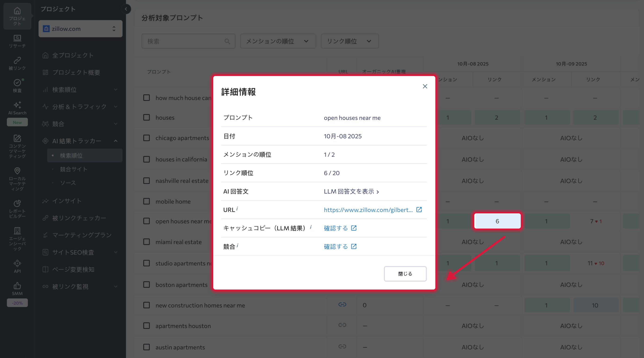Select the boston apartments checkbox
Image resolution: width=644 pixels, height=358 pixels.
click(147, 284)
